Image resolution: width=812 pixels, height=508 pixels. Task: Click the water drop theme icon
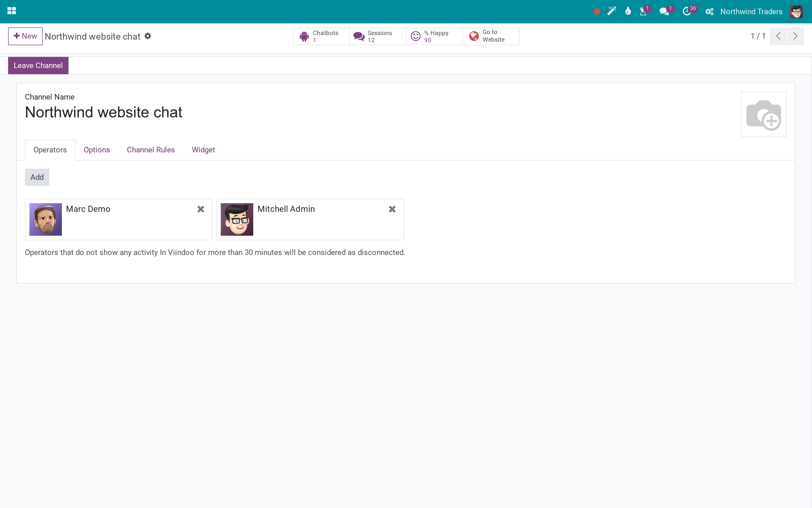628,11
